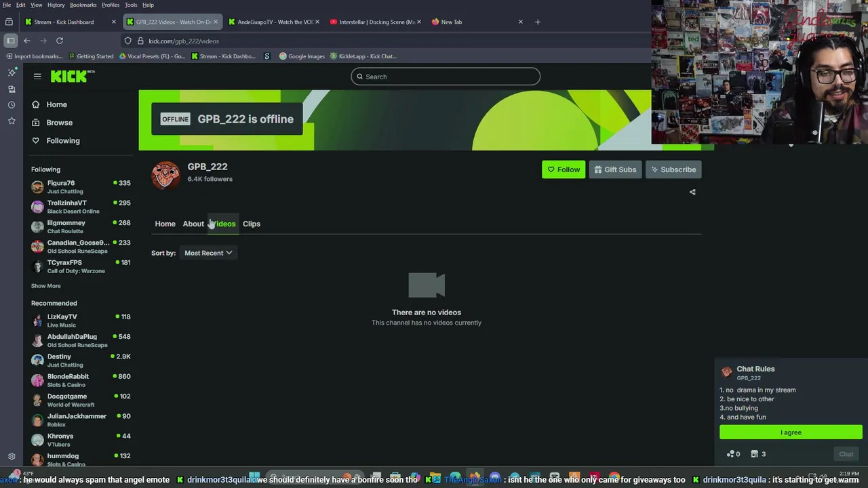Screen dimensions: 868x488
Task: Click the sidebar settings gear icon
Action: point(12,457)
